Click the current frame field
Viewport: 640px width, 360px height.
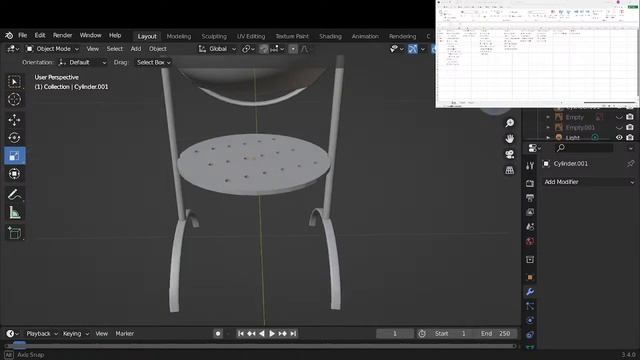coord(395,333)
